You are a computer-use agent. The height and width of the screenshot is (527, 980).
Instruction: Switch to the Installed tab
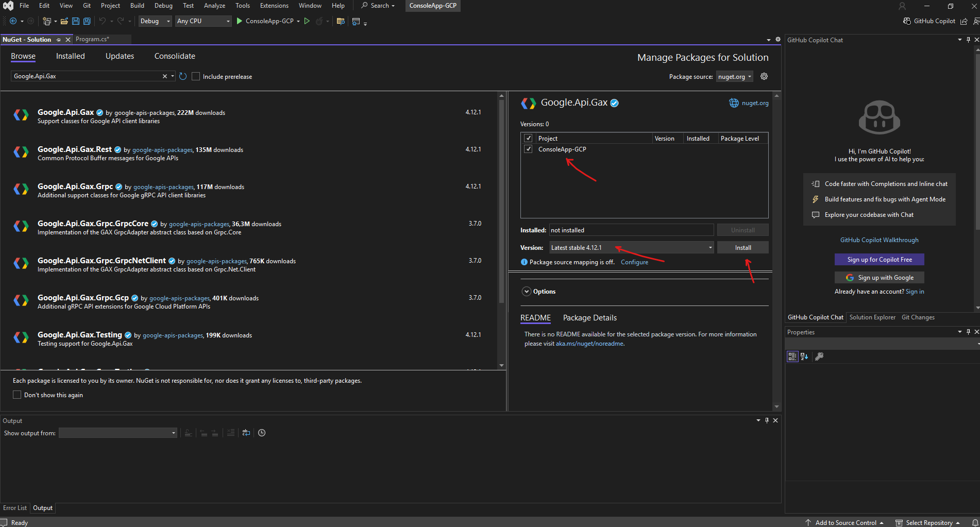point(70,56)
